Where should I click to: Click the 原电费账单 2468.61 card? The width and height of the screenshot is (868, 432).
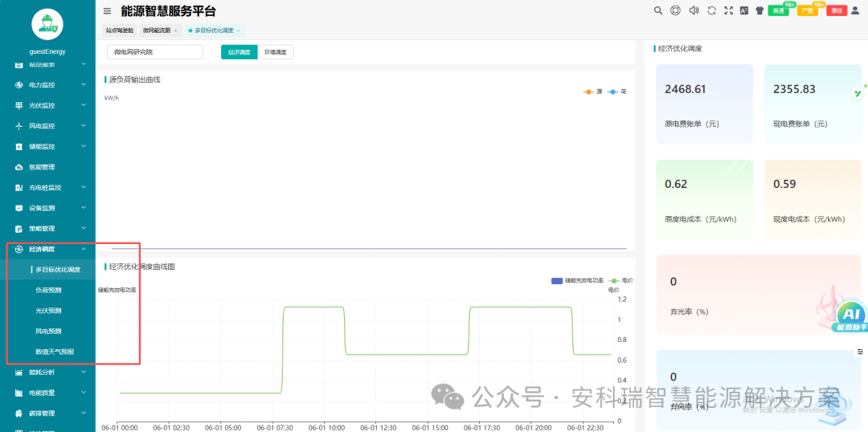[x=705, y=104]
